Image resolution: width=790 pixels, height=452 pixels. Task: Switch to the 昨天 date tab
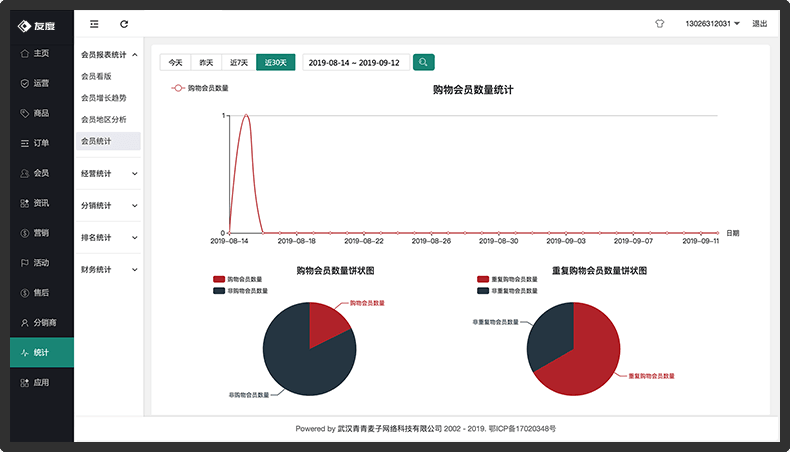click(206, 62)
